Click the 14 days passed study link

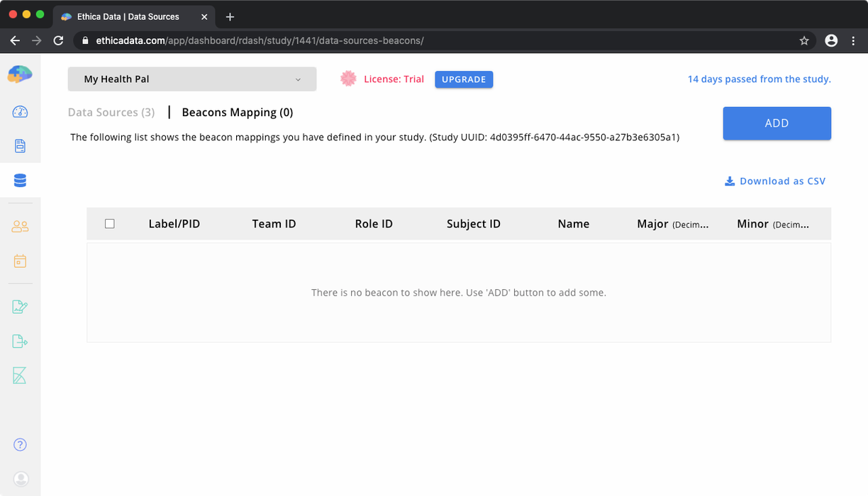click(x=759, y=79)
